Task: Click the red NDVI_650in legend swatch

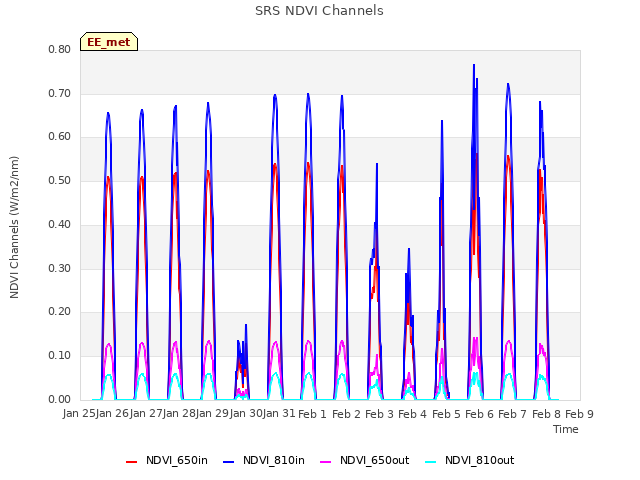Action: coord(131,462)
